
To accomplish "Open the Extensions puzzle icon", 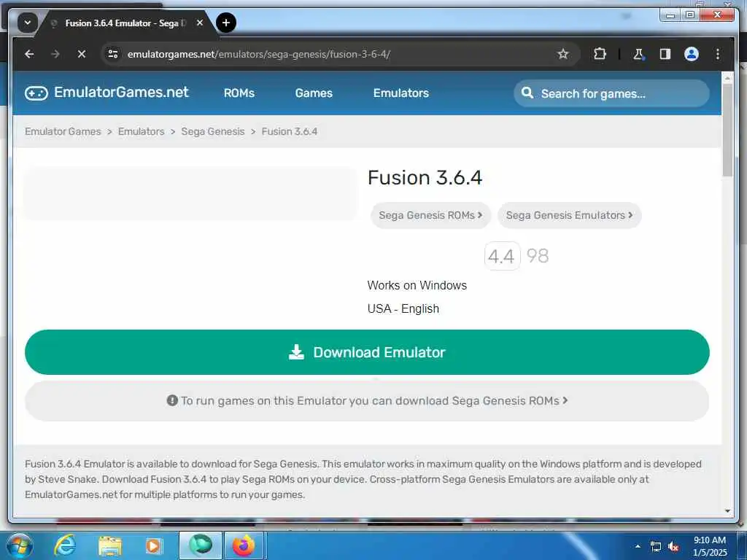I will tap(600, 54).
